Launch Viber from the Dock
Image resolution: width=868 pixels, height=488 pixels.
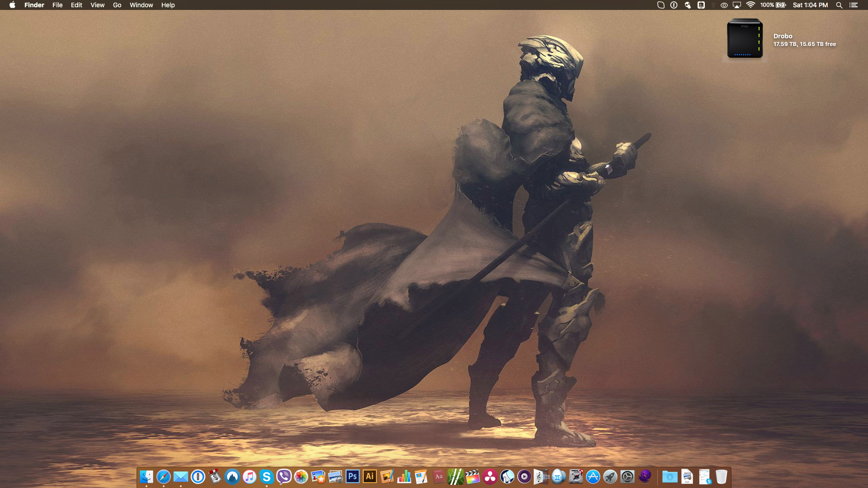pyautogui.click(x=283, y=476)
